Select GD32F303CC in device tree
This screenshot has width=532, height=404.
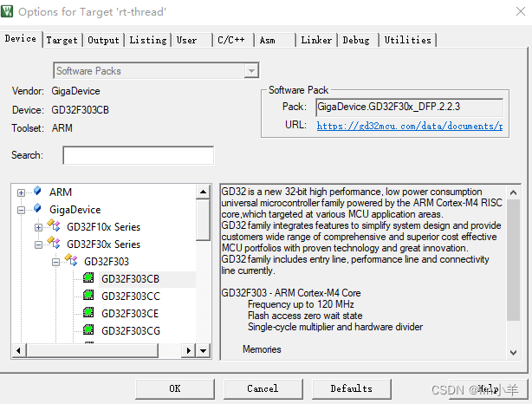[x=131, y=296]
